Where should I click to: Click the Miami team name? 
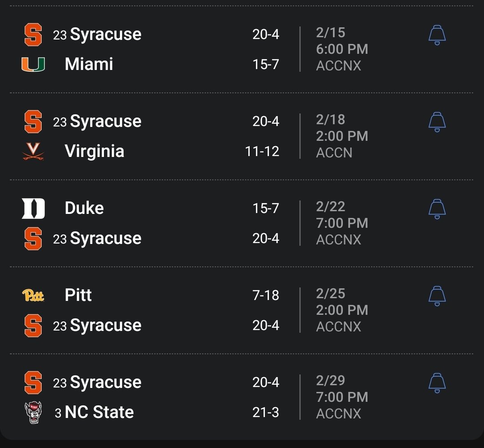coord(88,64)
